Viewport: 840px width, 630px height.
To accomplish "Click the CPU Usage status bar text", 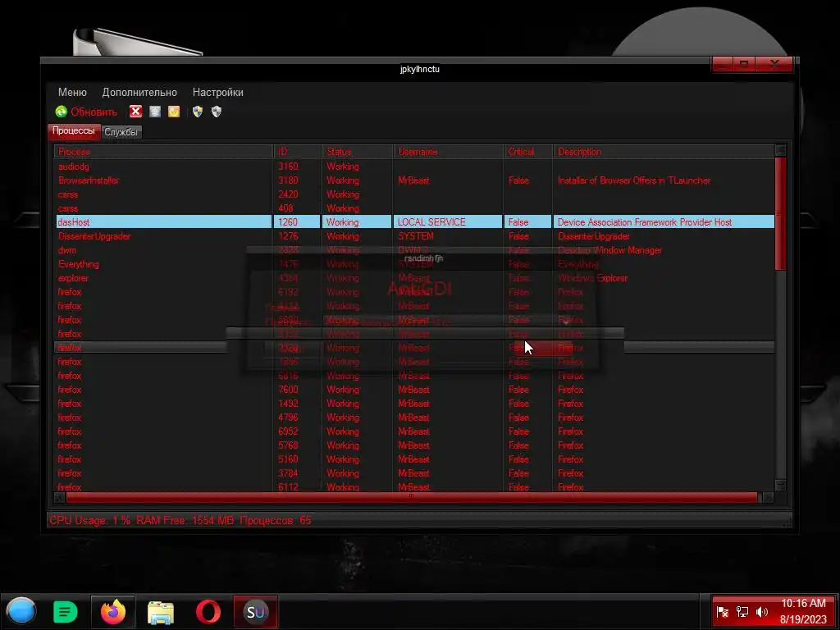I will (90, 520).
